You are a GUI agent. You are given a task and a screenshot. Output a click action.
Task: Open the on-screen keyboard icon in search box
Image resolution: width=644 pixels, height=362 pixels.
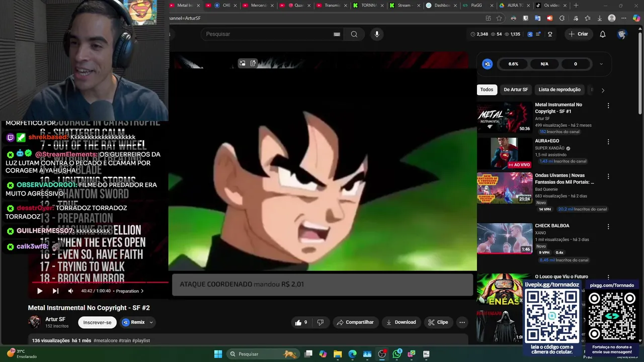click(x=337, y=34)
